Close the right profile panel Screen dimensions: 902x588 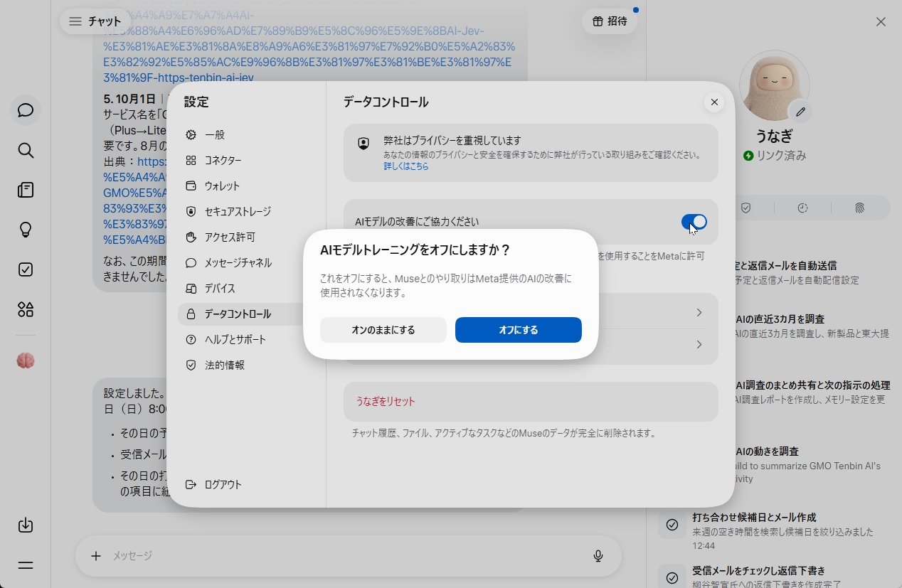tap(881, 22)
